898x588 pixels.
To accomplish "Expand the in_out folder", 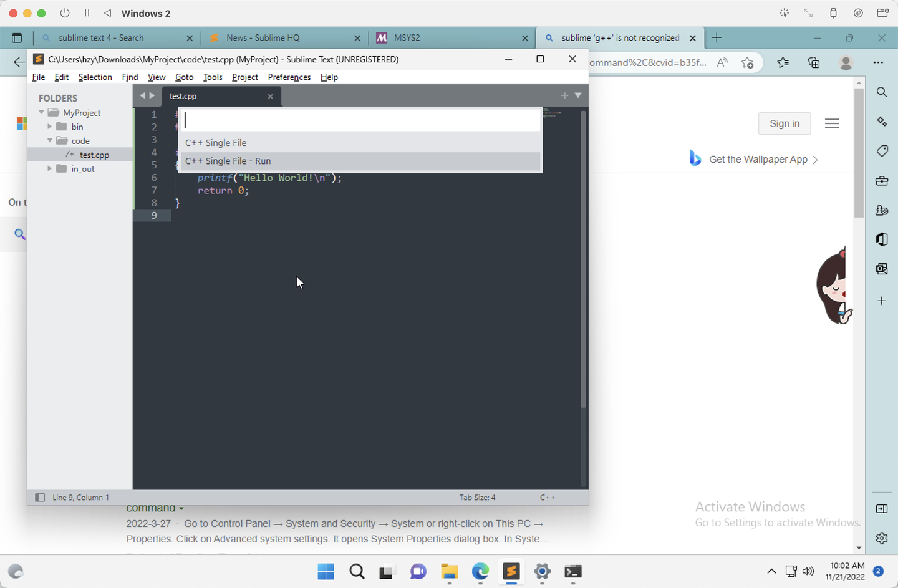I will coord(50,168).
